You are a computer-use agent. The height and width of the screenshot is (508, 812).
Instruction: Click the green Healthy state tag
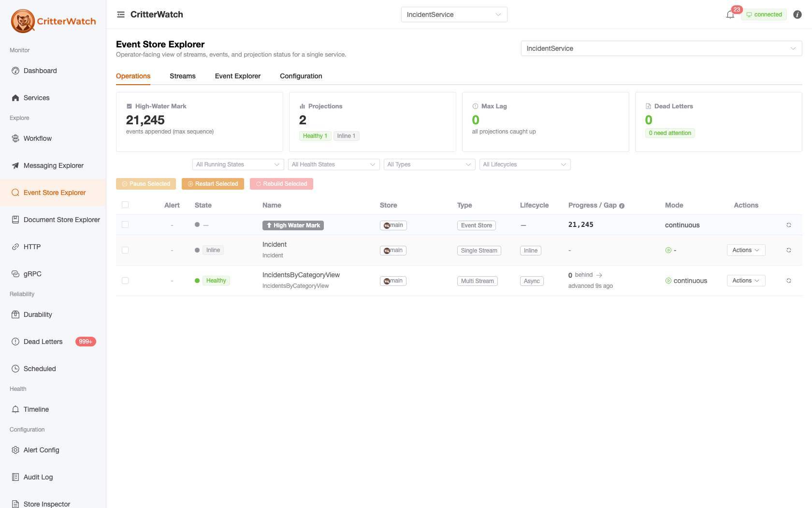pos(216,281)
